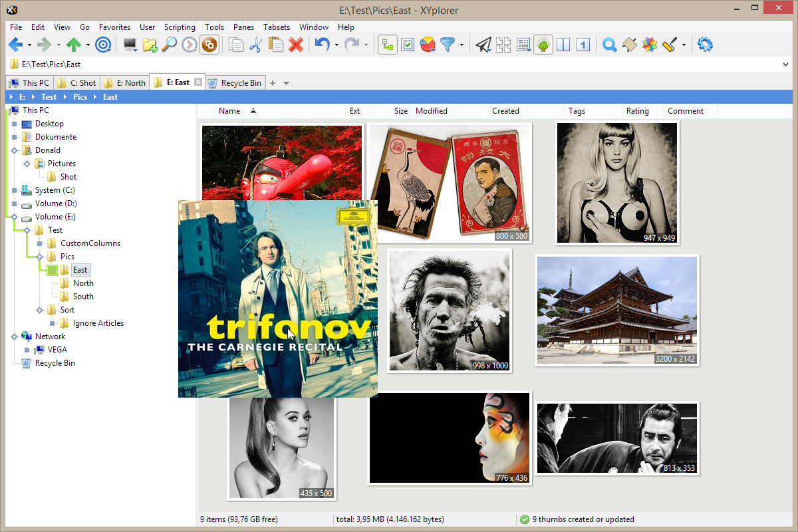
Task: Select the 3200 x 2142 temple thumbnail
Action: [617, 310]
